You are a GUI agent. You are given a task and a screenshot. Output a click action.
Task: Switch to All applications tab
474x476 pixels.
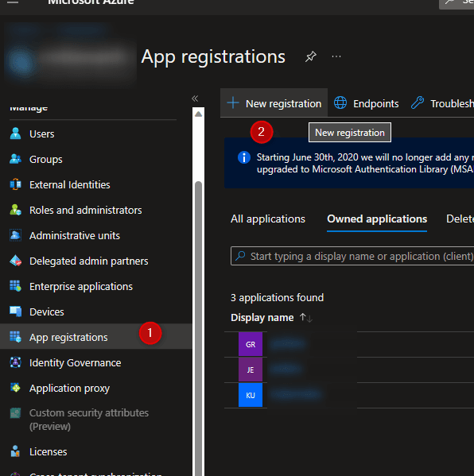click(268, 219)
